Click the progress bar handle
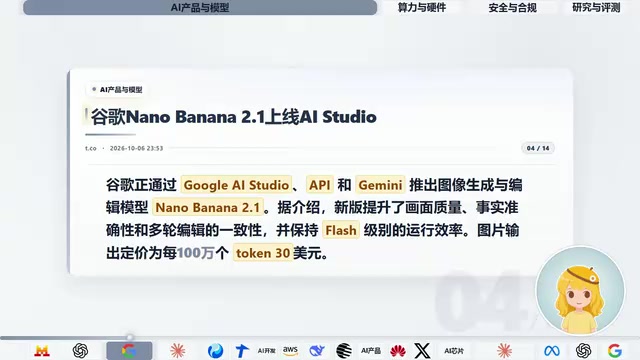 130,337
